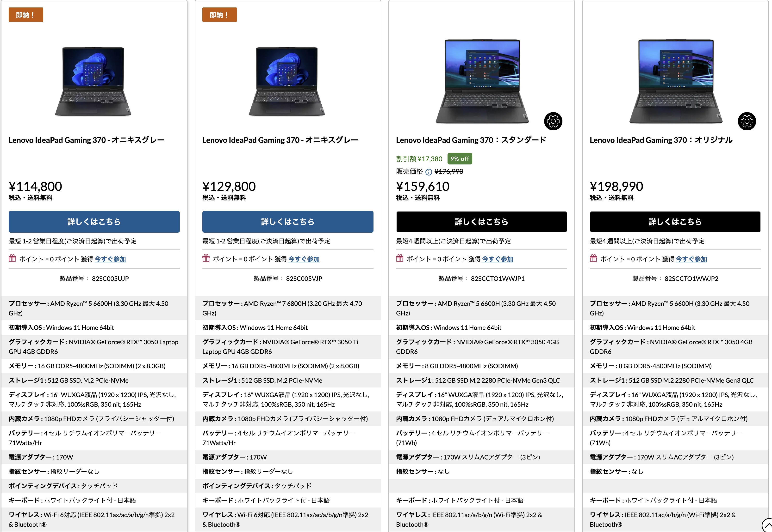Click info icon next to 販売価格
The height and width of the screenshot is (532, 772).
pyautogui.click(x=429, y=172)
